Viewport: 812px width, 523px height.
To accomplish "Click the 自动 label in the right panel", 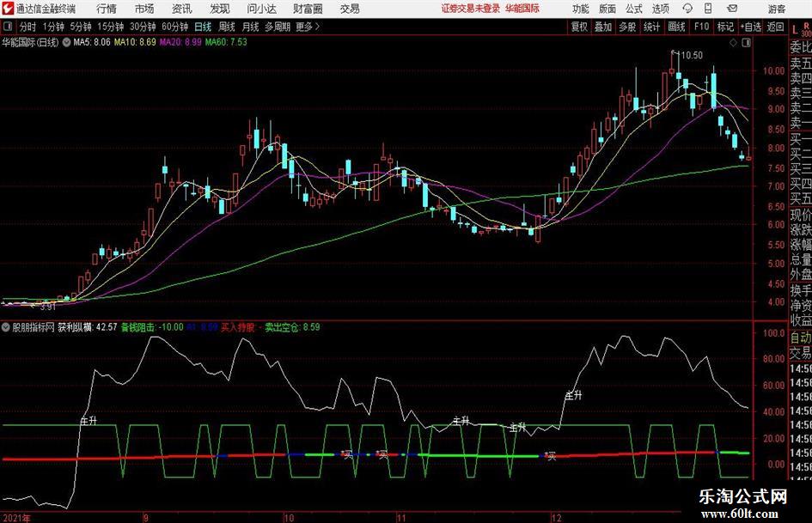I will [801, 338].
